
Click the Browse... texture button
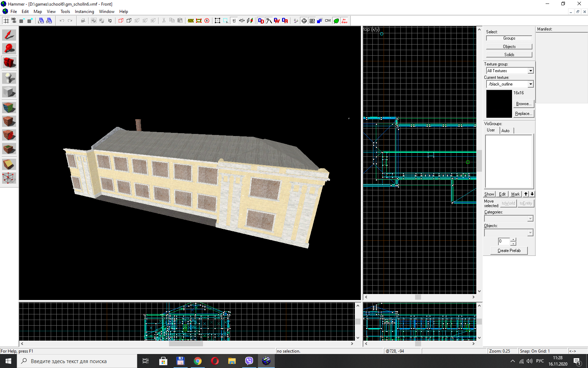(524, 104)
